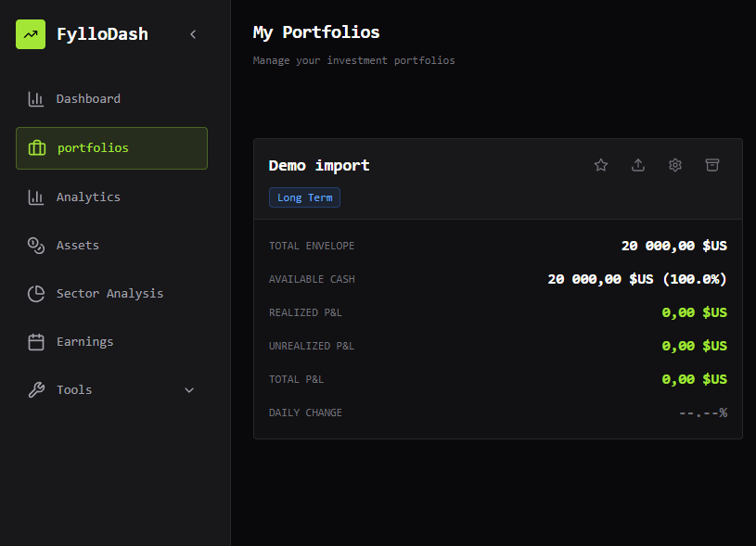756x546 pixels.
Task: Select the Tools wrench icon
Action: tap(35, 389)
